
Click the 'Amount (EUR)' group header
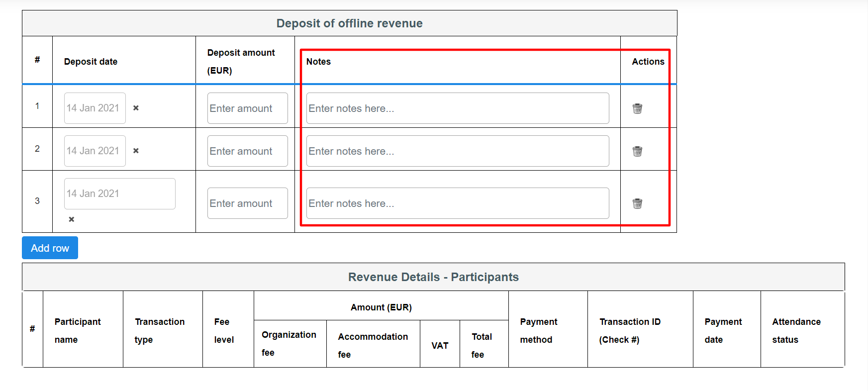(x=381, y=307)
